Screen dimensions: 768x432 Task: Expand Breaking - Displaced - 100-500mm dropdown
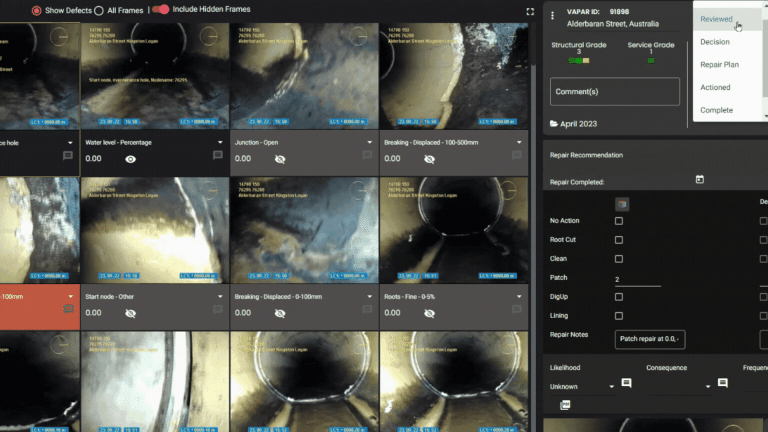pos(519,143)
